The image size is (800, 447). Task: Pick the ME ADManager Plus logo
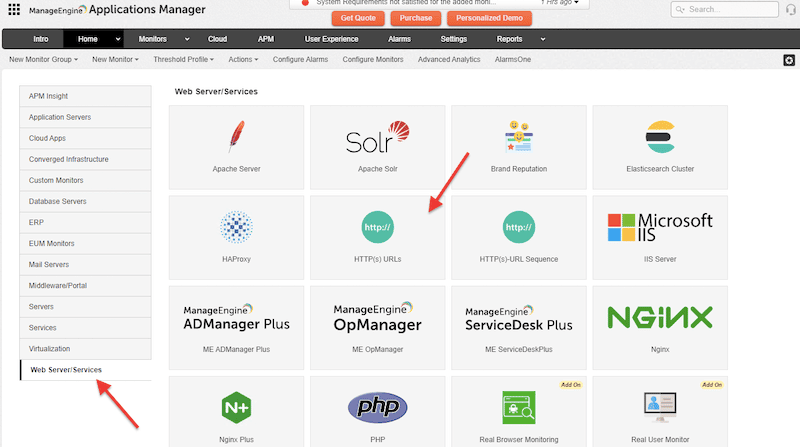(x=236, y=318)
